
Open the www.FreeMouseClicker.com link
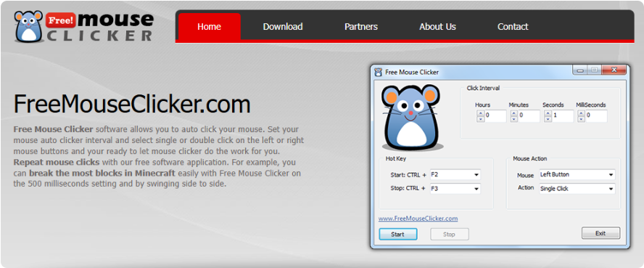pos(418,219)
